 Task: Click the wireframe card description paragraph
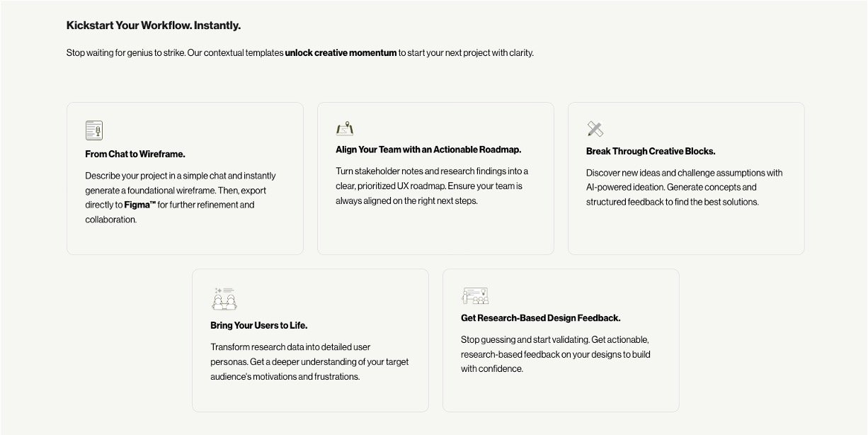click(181, 191)
